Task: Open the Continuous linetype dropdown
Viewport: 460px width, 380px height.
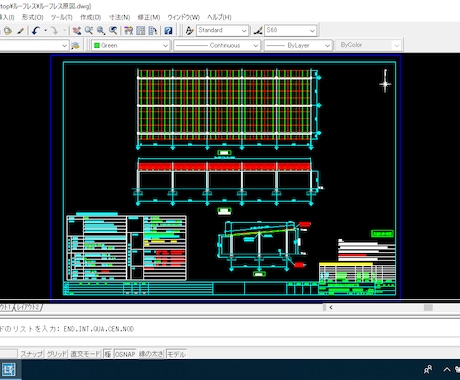Action: tap(217, 45)
